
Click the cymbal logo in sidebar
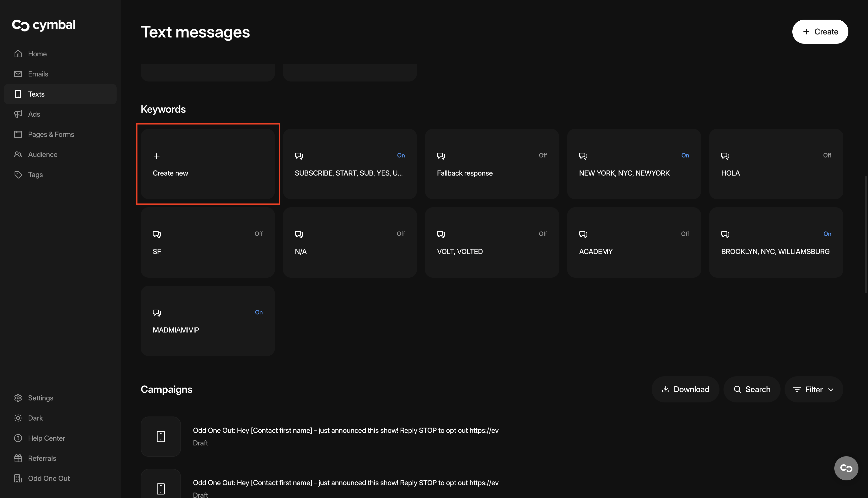pos(44,25)
